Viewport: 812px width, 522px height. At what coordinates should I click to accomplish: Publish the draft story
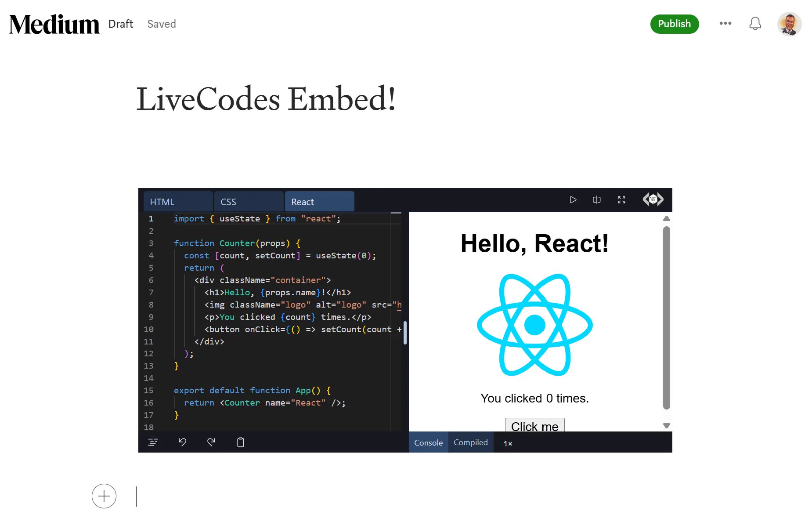(674, 24)
